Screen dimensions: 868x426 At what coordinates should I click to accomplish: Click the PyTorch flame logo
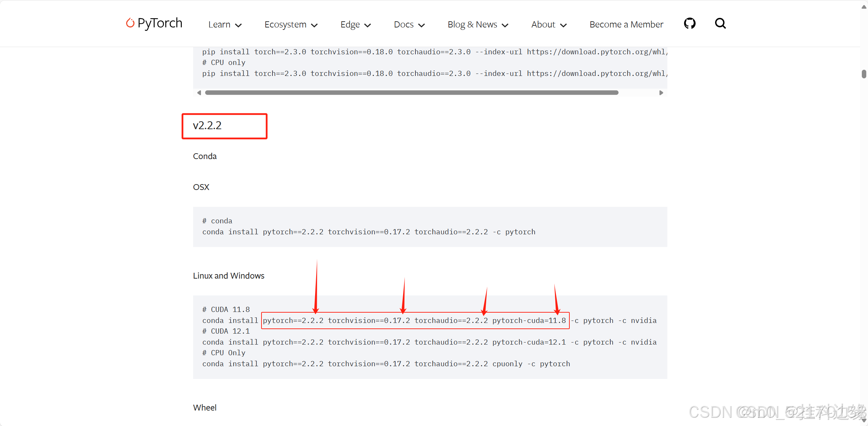[130, 23]
